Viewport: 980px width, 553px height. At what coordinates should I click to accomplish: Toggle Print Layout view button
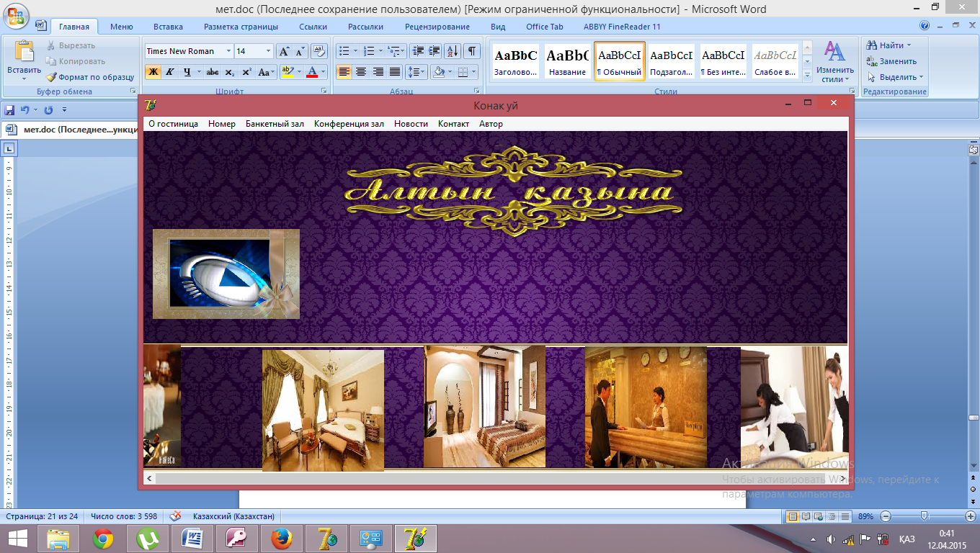(x=792, y=516)
